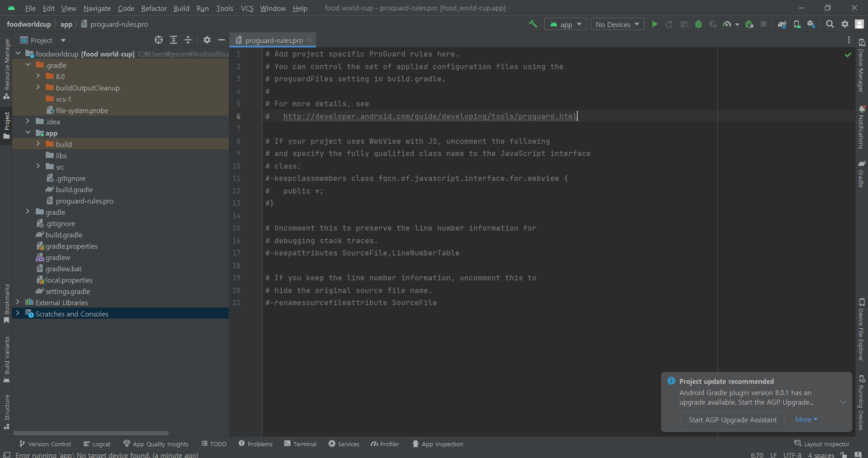The width and height of the screenshot is (868, 458).
Task: Open Project panel options gear
Action: (207, 40)
